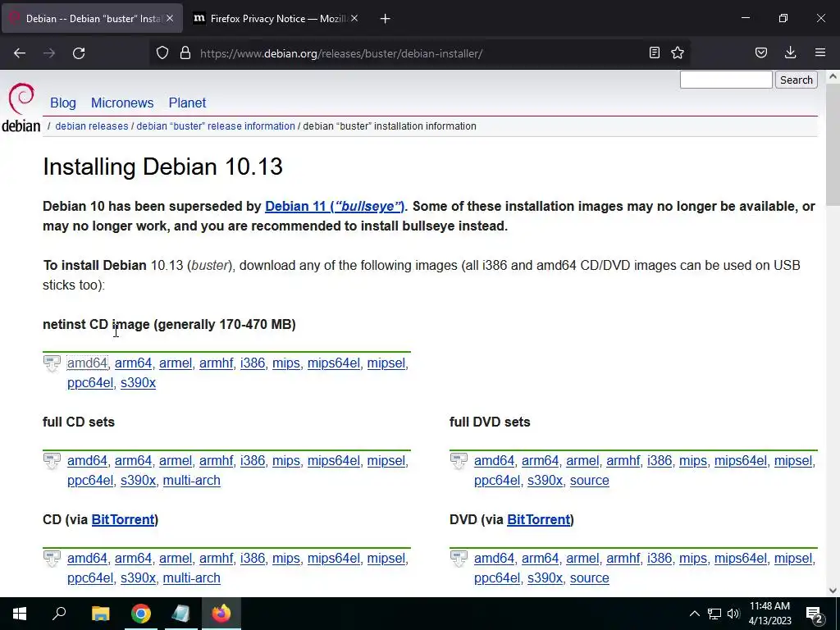Viewport: 840px width, 630px height.
Task: Open full DVD sets source link
Action: coord(589,481)
